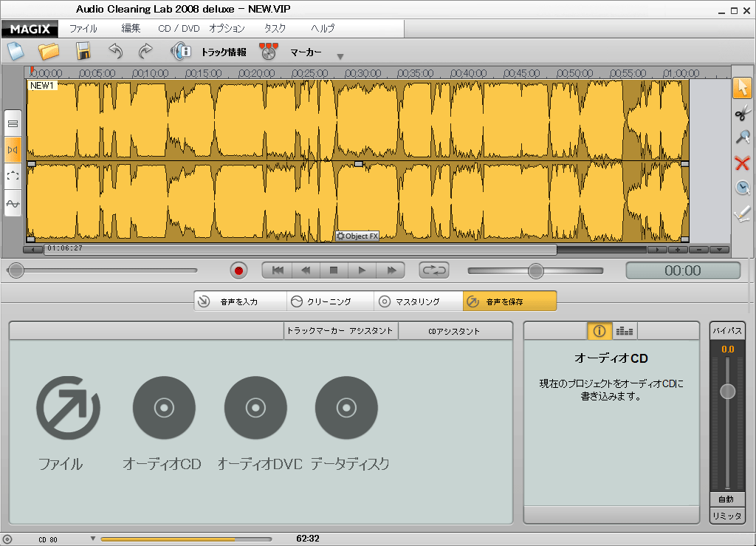This screenshot has width=756, height=546.
Task: Select the scissors cut tool
Action: pos(742,113)
